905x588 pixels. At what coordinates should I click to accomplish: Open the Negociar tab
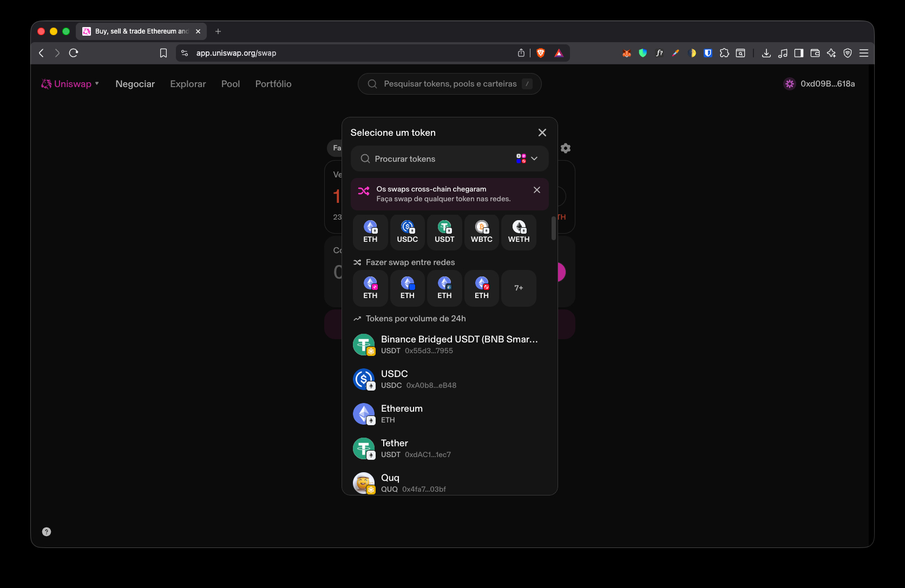[135, 84]
